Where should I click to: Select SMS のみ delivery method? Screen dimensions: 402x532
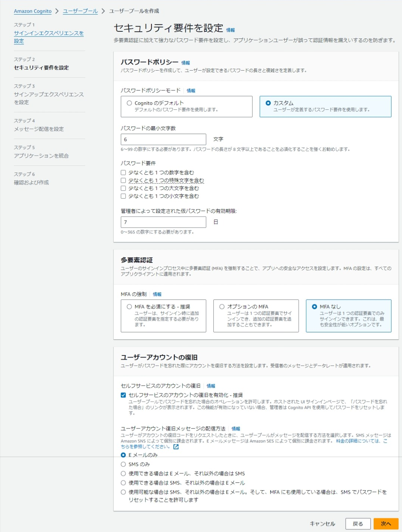coord(123,464)
